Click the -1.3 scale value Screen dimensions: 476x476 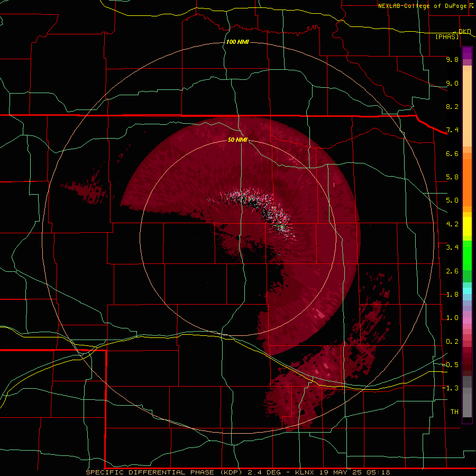(x=450, y=388)
